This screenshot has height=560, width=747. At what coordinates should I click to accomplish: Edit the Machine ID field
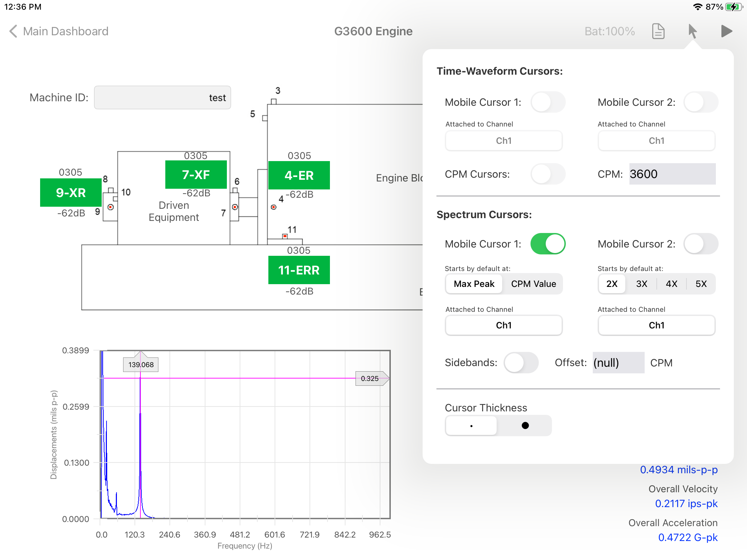(x=163, y=97)
